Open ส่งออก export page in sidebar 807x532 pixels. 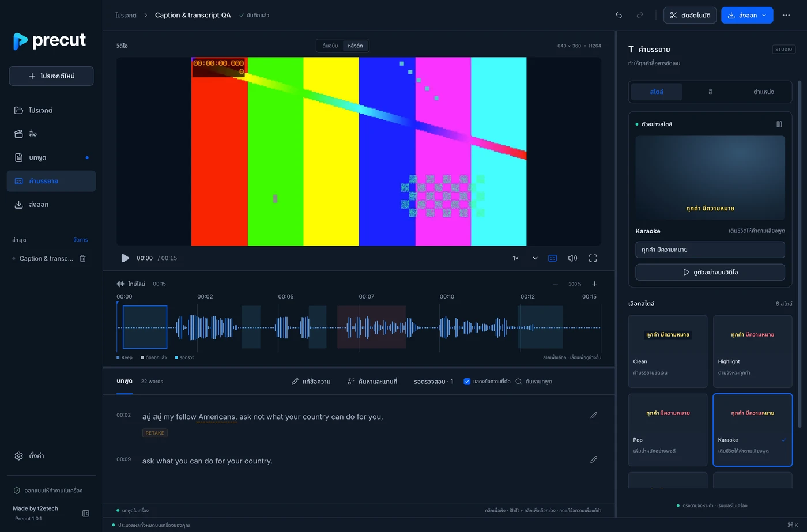pyautogui.click(x=51, y=205)
